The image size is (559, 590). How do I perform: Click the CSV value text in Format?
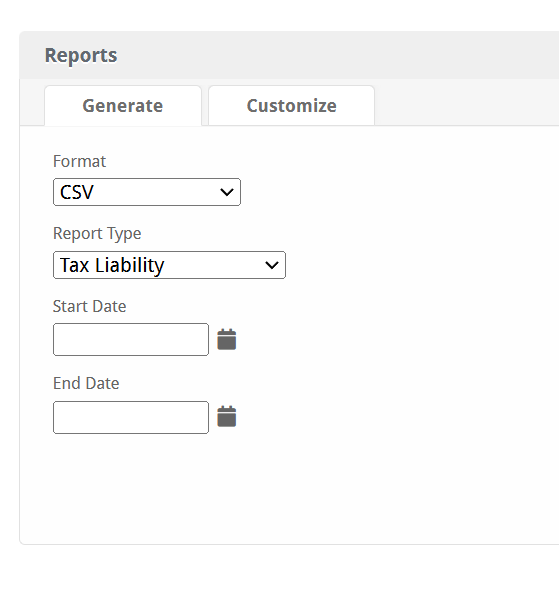[x=77, y=192]
